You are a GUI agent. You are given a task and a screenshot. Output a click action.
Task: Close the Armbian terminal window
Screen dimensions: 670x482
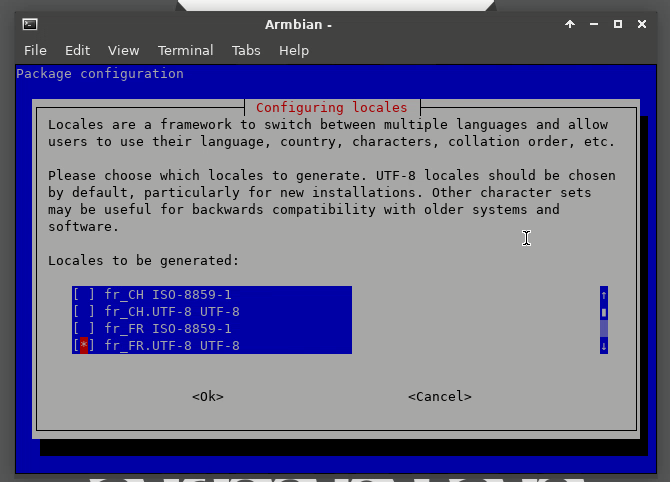(641, 24)
